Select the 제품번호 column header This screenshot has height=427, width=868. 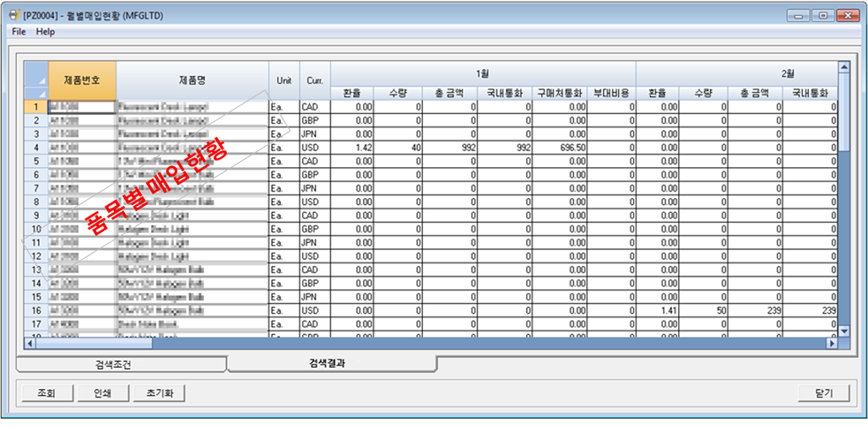coord(82,80)
